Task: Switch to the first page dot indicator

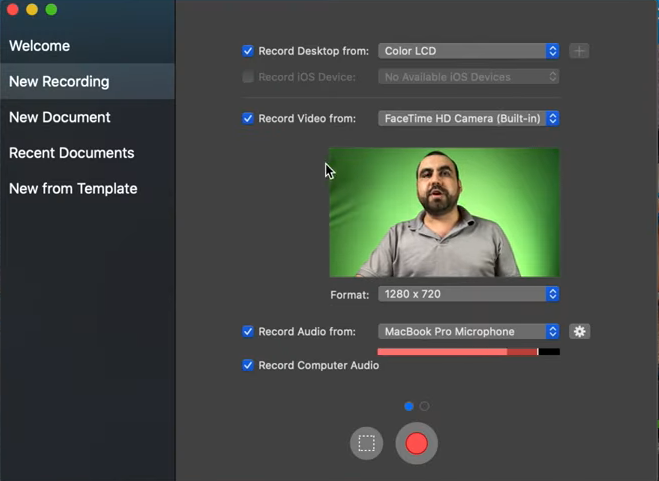Action: (409, 406)
